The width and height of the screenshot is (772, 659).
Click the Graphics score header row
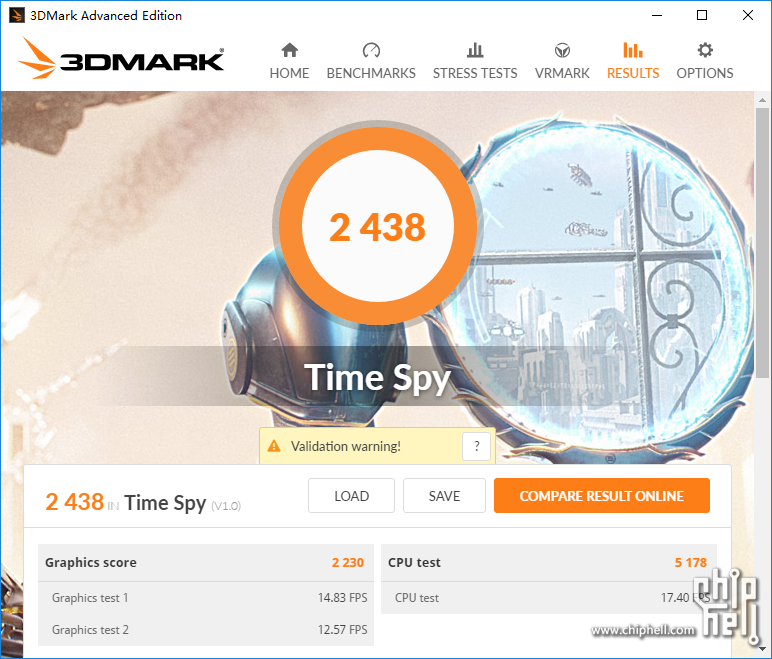(x=205, y=562)
